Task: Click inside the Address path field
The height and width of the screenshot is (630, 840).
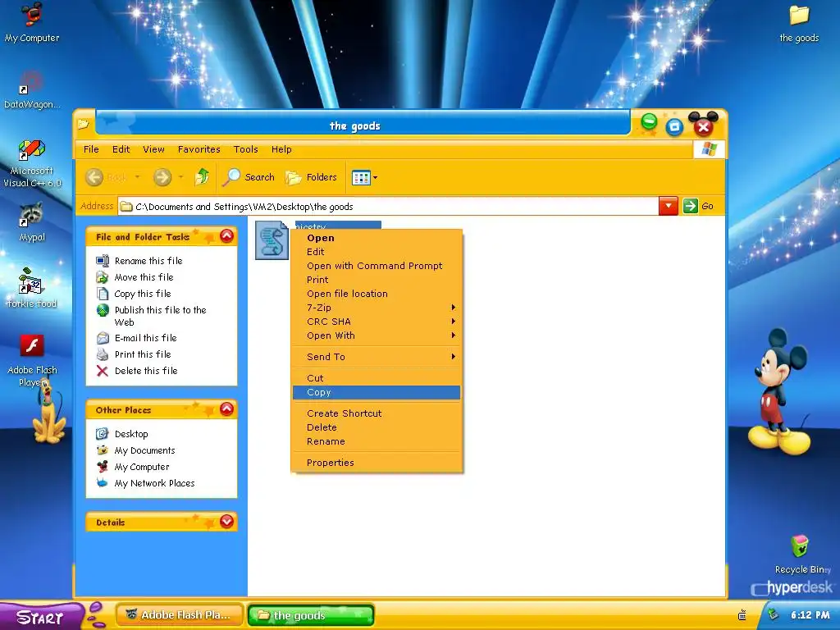Action: pyautogui.click(x=388, y=206)
